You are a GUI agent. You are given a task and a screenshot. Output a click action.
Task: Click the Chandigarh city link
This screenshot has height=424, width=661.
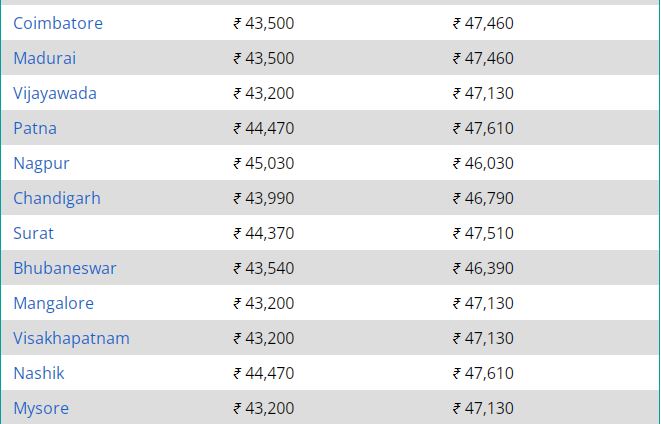click(57, 198)
